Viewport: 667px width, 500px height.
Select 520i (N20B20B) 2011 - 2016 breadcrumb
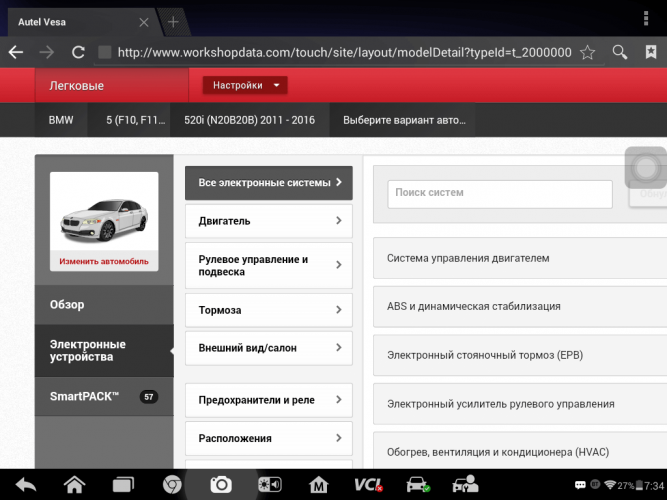coord(250,120)
